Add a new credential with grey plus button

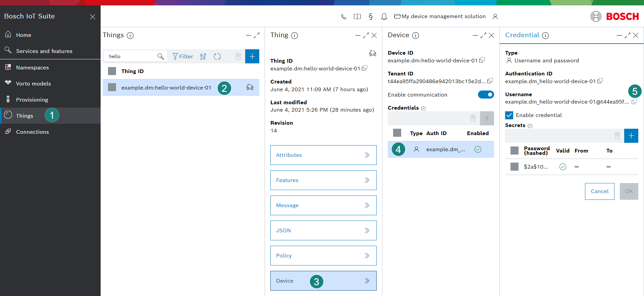pyautogui.click(x=487, y=118)
